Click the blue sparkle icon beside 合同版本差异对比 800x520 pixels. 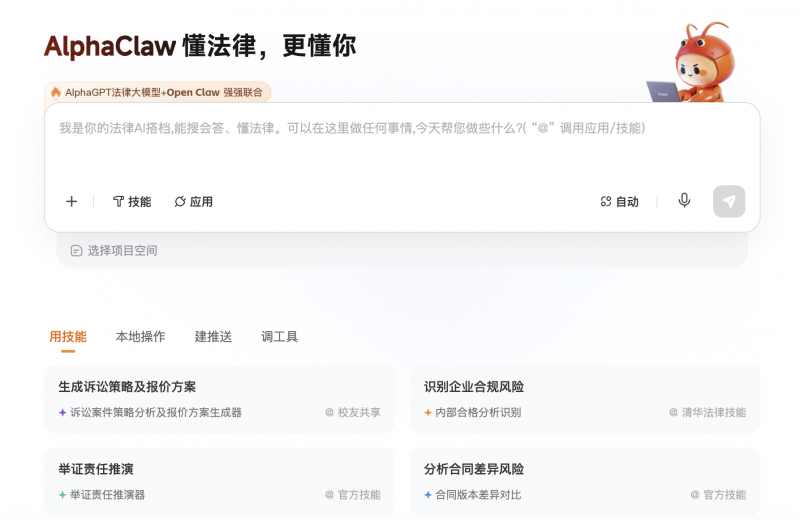pos(428,494)
